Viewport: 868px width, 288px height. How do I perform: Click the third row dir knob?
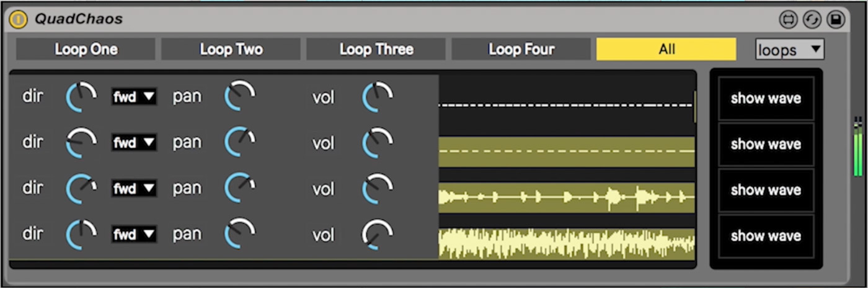82,189
